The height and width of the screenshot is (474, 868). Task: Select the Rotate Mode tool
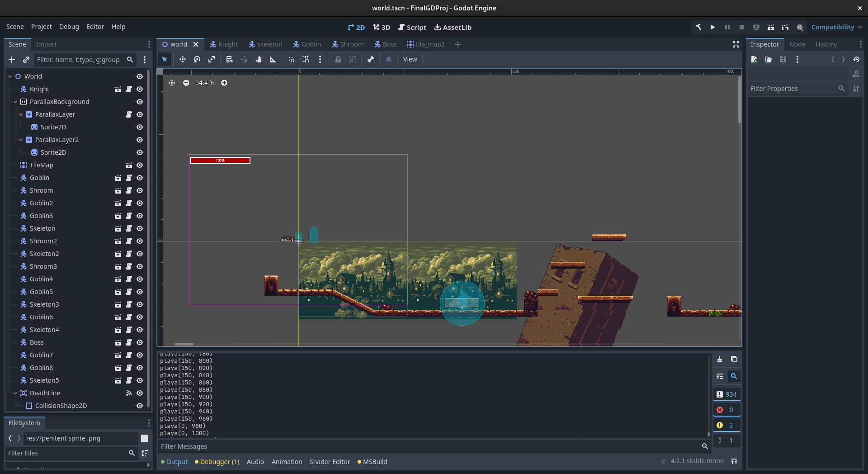click(197, 59)
